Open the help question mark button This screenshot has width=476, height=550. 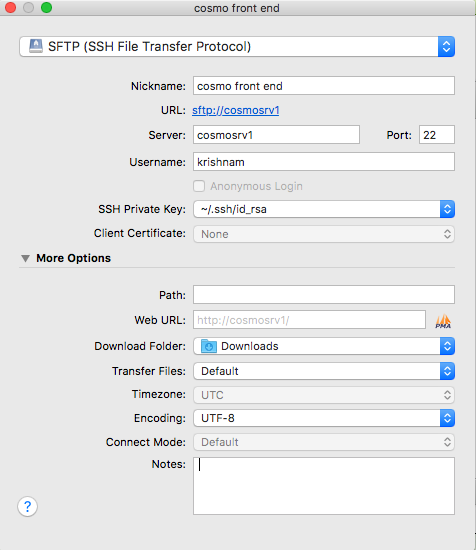tap(27, 507)
